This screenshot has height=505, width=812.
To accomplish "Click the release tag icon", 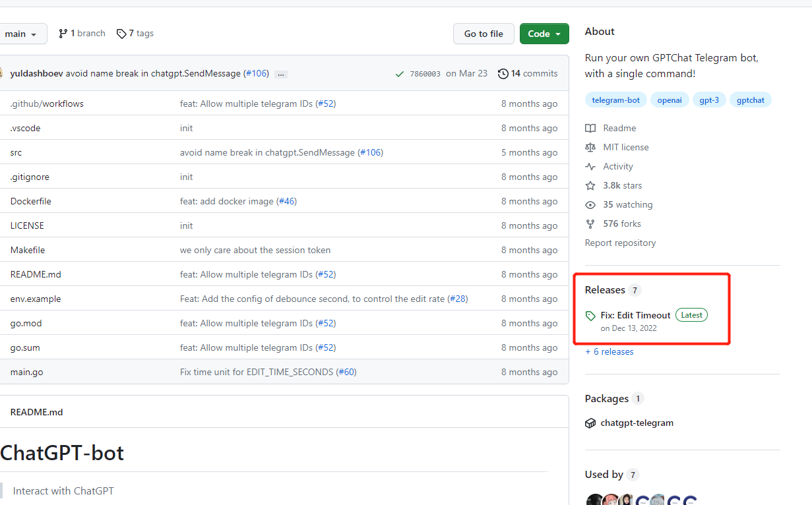I will 590,316.
